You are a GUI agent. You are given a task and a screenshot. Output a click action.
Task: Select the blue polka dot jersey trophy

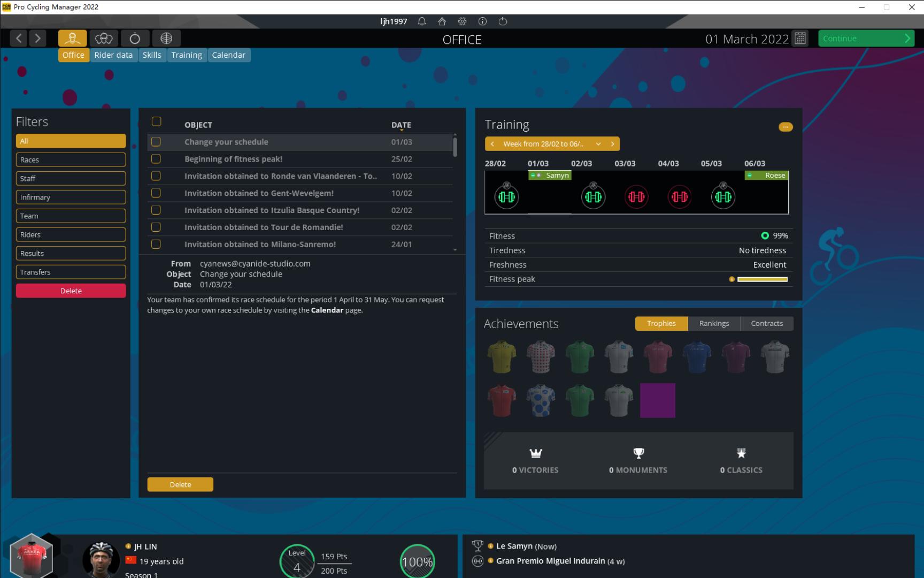click(x=541, y=400)
